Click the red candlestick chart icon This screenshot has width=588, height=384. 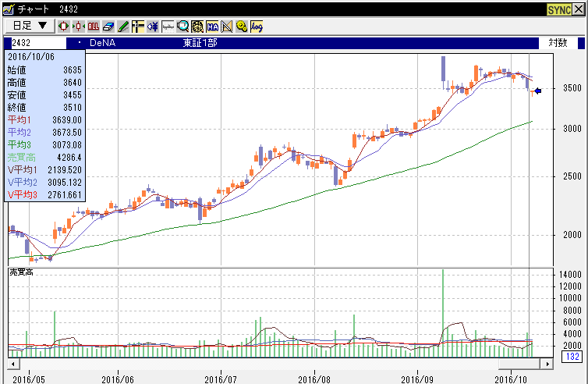point(64,26)
